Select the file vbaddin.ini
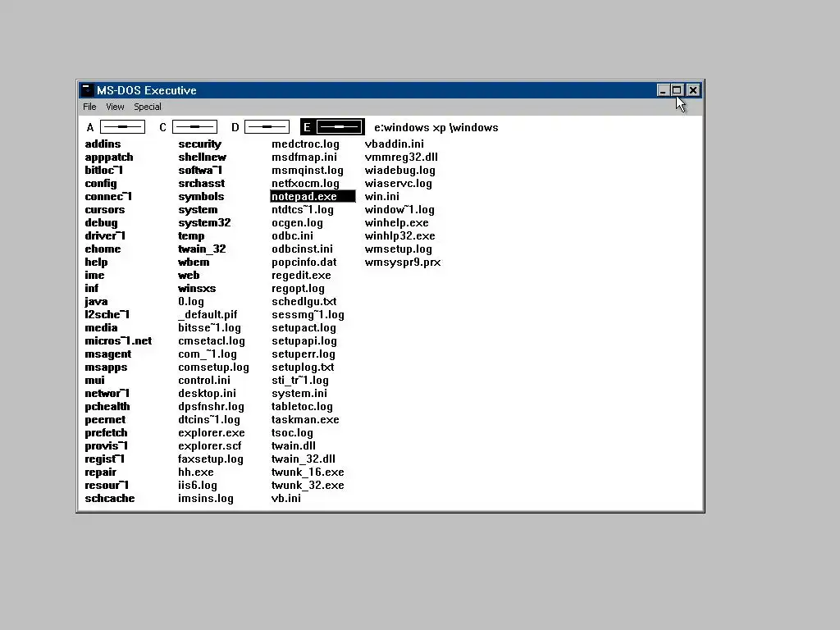 [x=395, y=144]
